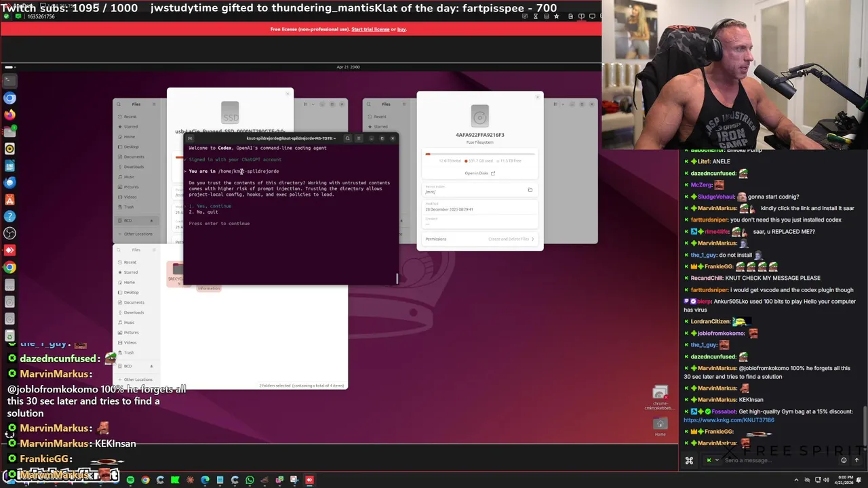Click the 'Start trial license' link in the red banner
Screen dimensions: 868x488
(371, 29)
